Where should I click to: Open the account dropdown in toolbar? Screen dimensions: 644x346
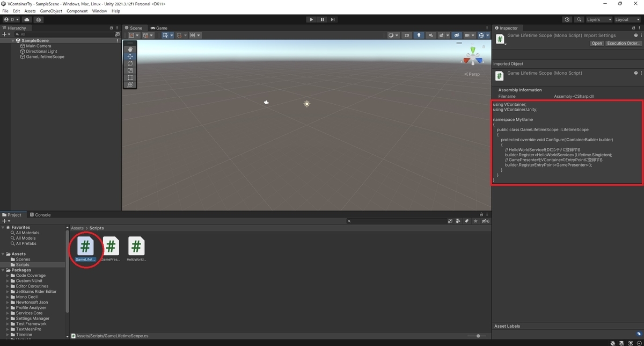click(x=11, y=19)
